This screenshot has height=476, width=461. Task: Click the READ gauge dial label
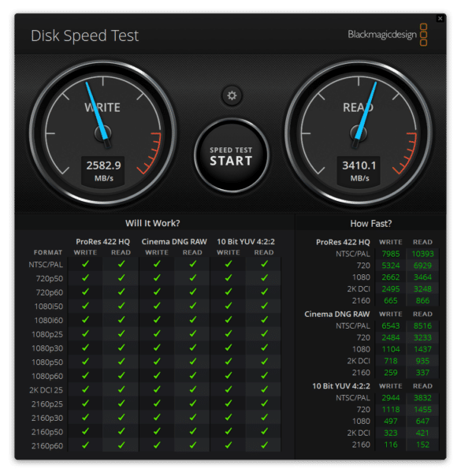[358, 107]
